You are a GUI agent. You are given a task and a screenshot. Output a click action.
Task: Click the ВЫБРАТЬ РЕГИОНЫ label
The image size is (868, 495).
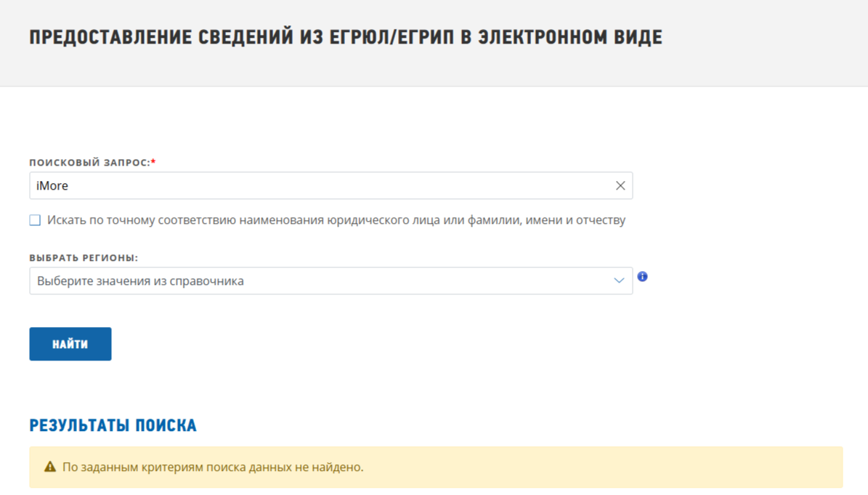(x=84, y=257)
